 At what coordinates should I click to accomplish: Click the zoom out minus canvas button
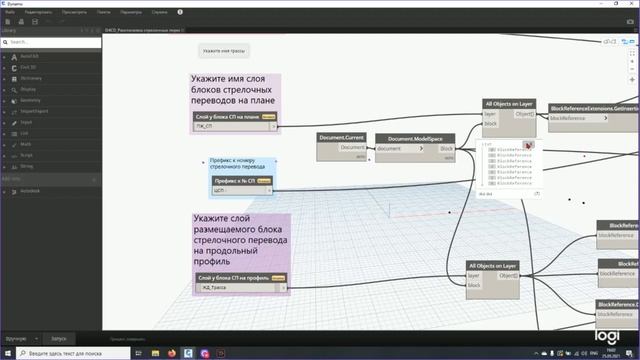tap(632, 69)
